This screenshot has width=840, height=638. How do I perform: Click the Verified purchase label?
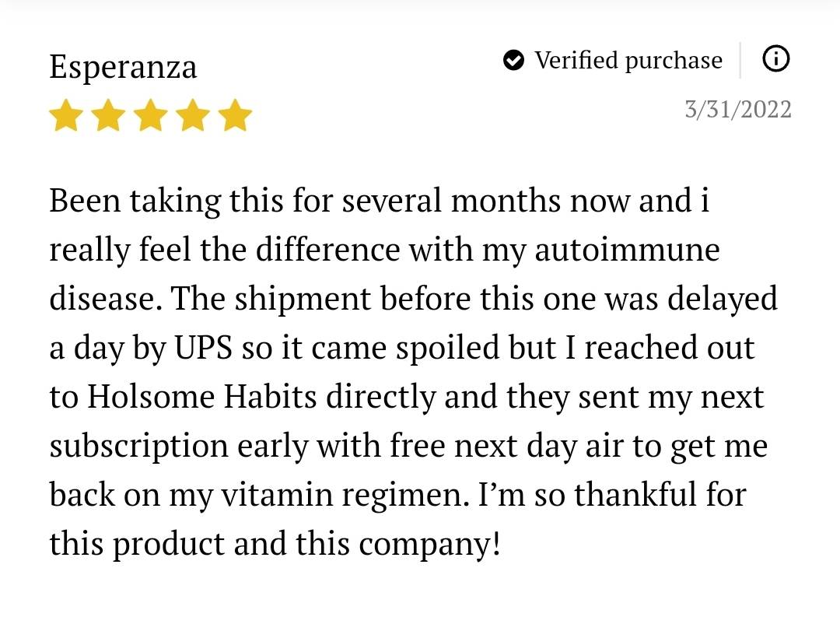click(628, 61)
